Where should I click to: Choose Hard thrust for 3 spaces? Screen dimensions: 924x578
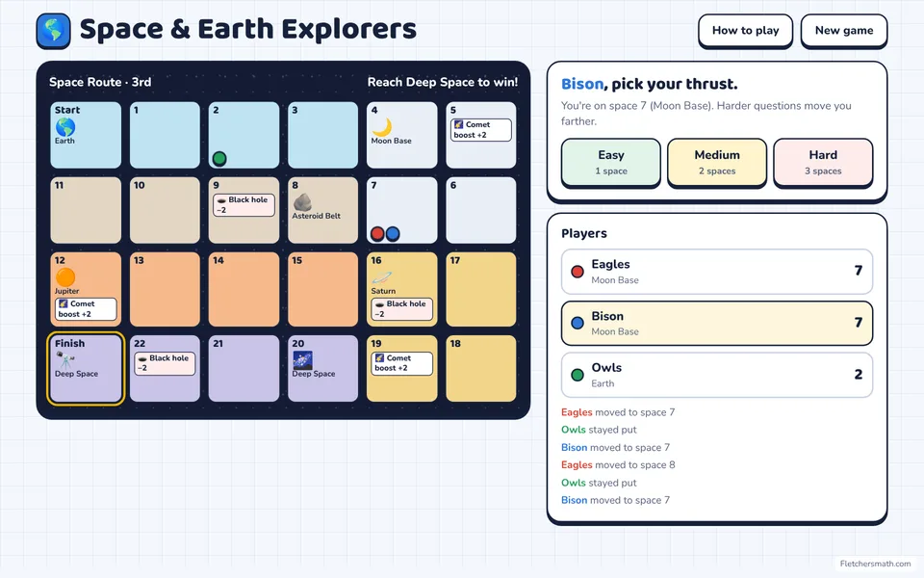point(823,162)
